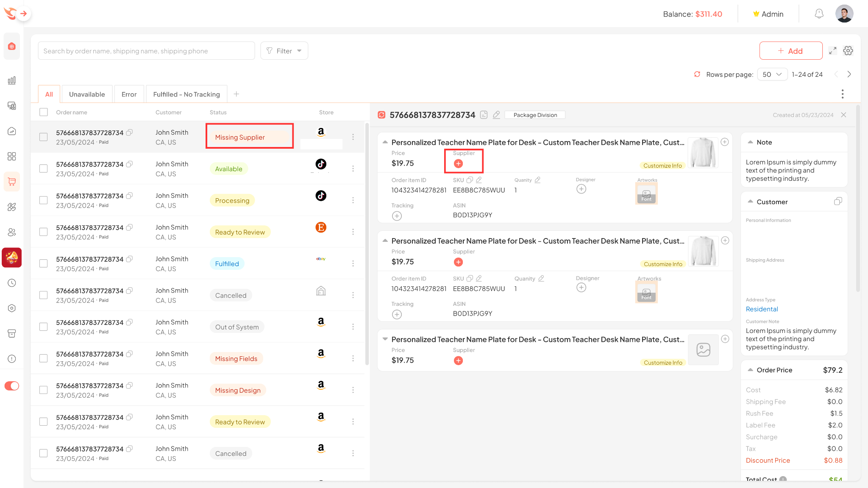The image size is (868, 488).
Task: Collapse the Order Price section
Action: 750,370
